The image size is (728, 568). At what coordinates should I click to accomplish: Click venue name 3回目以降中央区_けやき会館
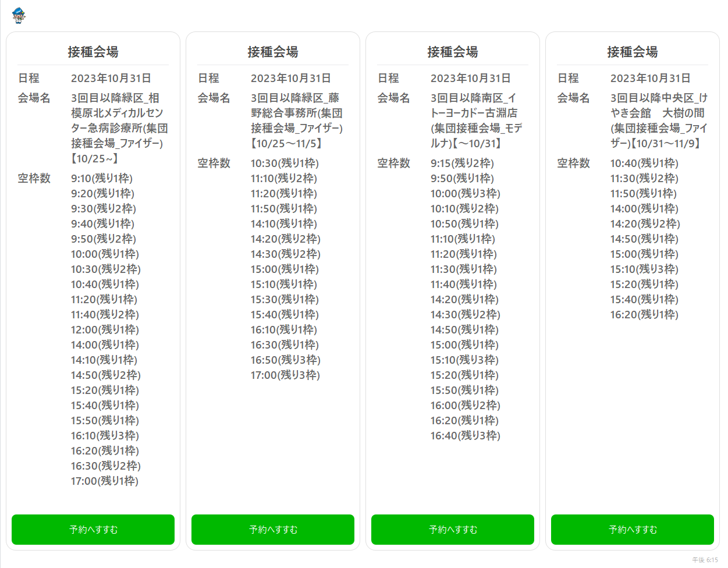tap(659, 120)
